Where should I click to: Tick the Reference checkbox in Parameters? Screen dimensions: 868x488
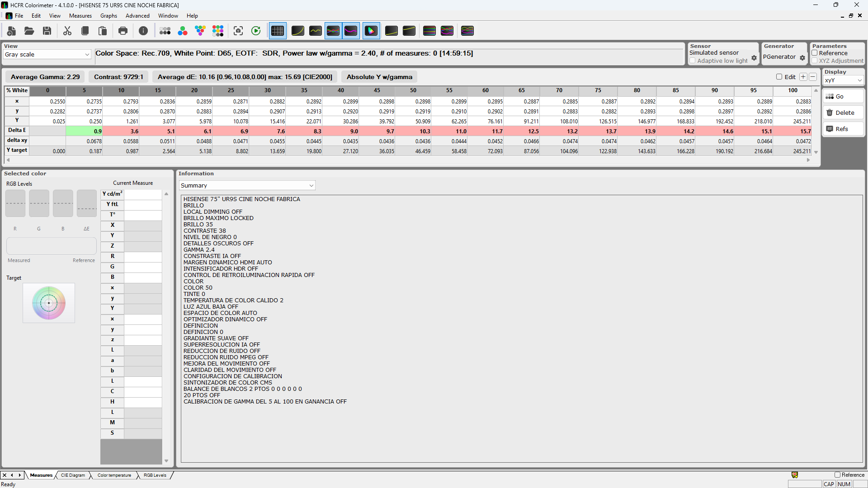(815, 53)
